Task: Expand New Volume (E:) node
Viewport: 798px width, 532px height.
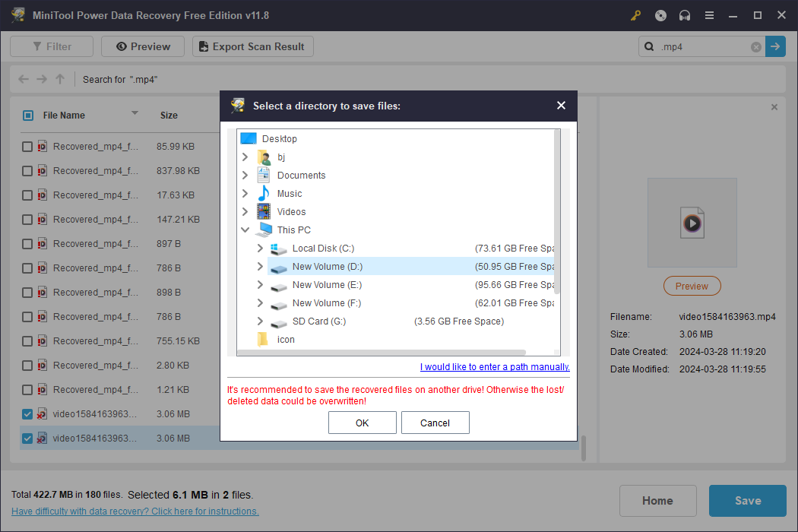Action: 260,284
